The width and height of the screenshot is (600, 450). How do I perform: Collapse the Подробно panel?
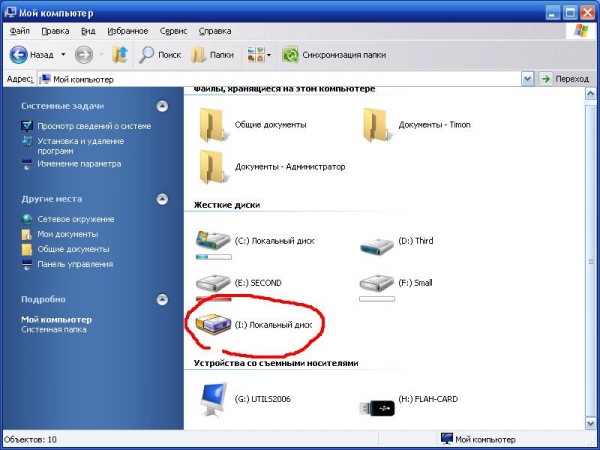[x=162, y=299]
